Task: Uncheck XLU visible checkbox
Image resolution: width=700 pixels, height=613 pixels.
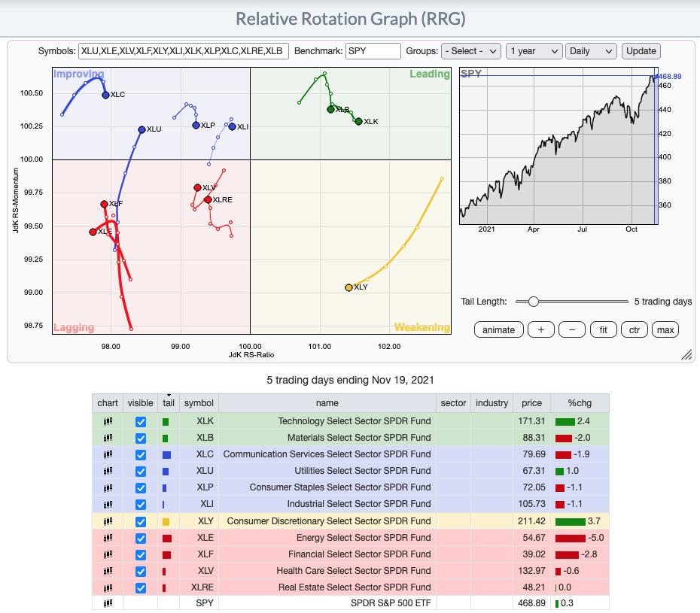Action: click(141, 471)
